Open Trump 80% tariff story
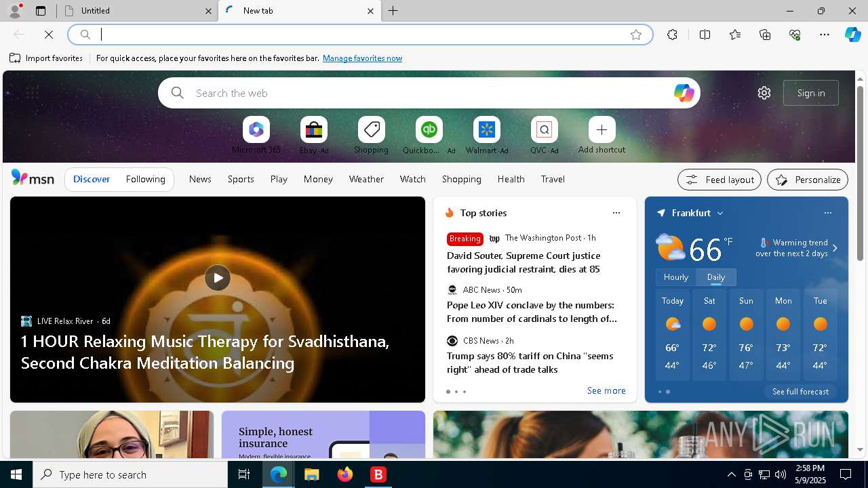The image size is (868, 488). click(530, 363)
